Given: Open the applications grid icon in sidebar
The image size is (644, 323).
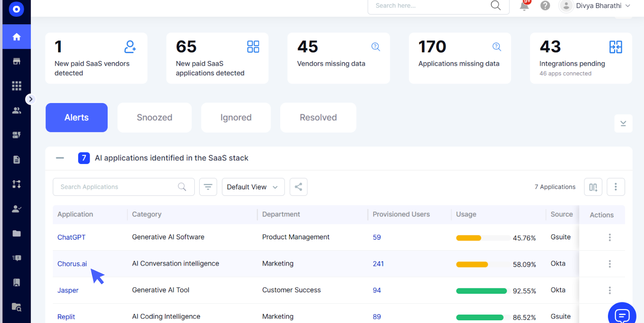Looking at the screenshot, I should coord(17,86).
